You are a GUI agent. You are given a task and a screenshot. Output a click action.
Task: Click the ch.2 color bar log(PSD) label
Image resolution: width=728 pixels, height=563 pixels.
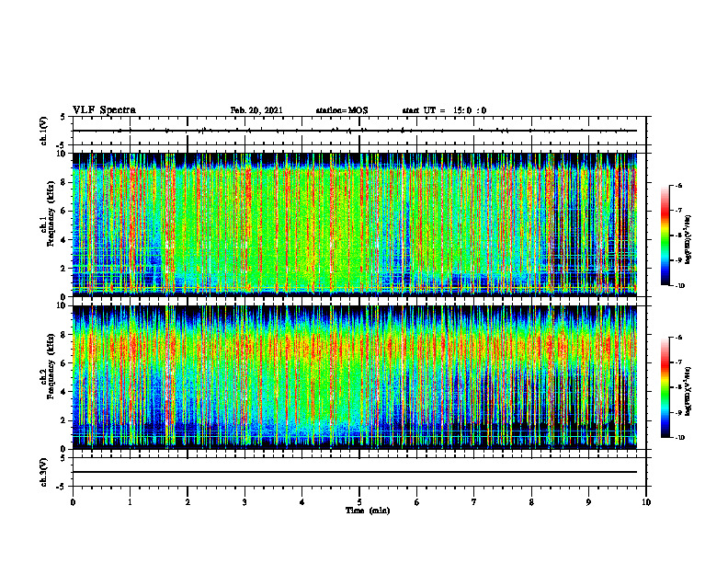point(688,390)
